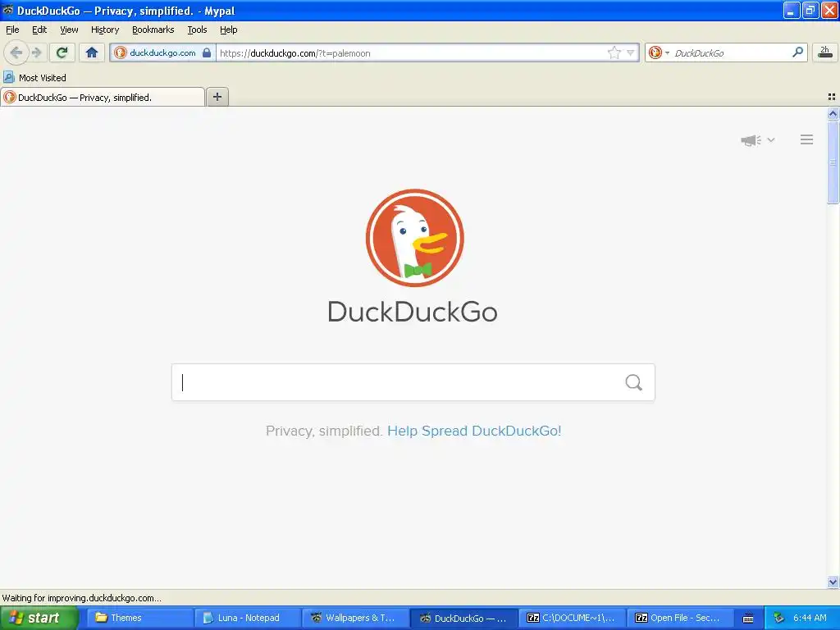Open the home page via house icon
Screen dimensions: 840x630
click(x=92, y=52)
